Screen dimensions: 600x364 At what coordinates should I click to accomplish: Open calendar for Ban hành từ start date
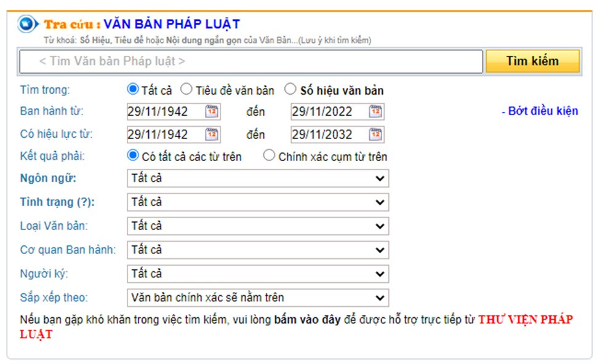click(212, 112)
